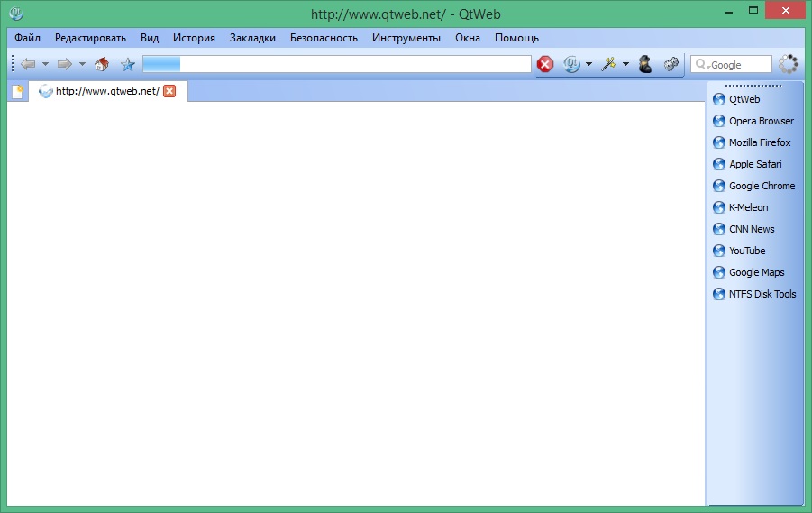Open the Forward history dropdown arrow
This screenshot has height=513, width=812.
pos(82,64)
